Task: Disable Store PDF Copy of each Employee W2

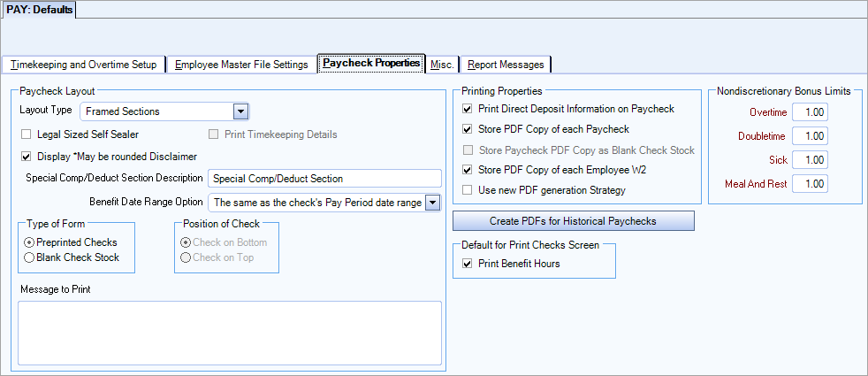Action: [468, 170]
